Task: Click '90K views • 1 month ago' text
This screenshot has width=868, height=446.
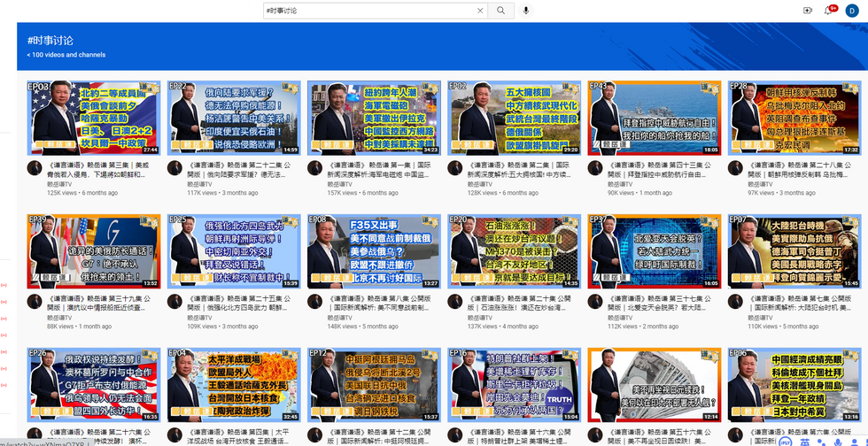Action: pos(639,193)
